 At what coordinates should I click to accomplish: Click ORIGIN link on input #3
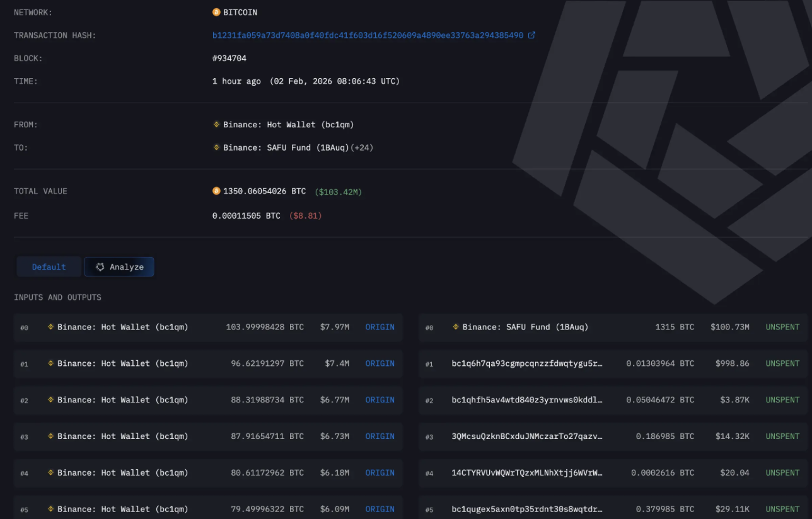point(380,436)
